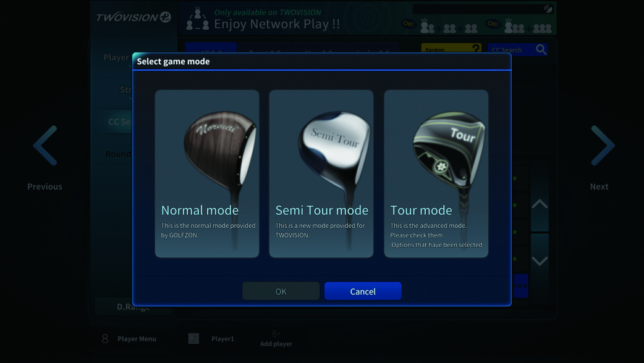The height and width of the screenshot is (363, 644).
Task: Choose the Semi Tour mode card
Action: pos(321,173)
